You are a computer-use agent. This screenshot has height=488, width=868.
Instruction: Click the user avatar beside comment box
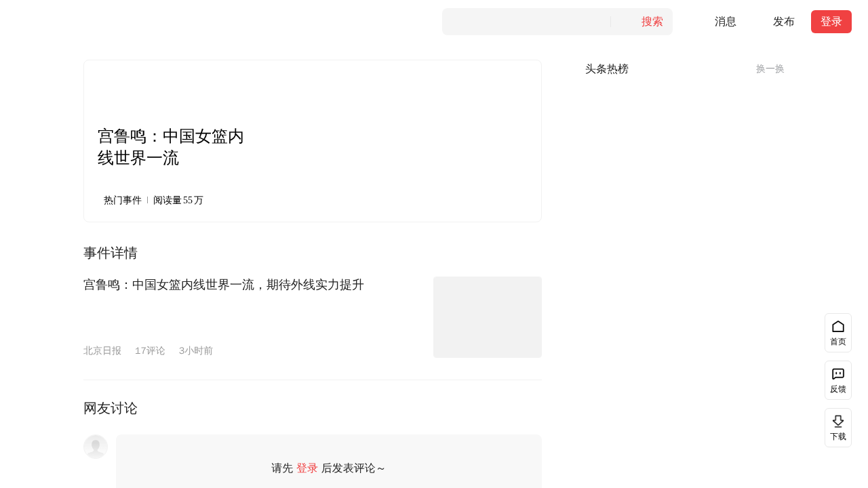point(96,447)
